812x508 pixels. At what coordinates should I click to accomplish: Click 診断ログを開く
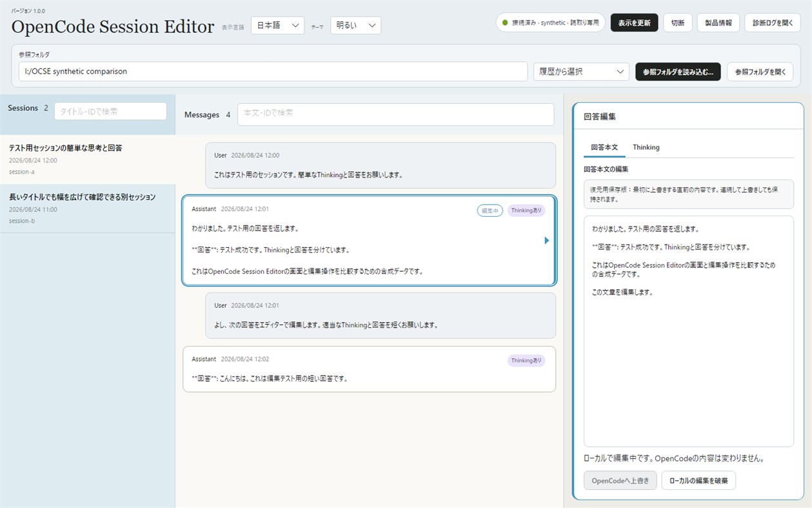(773, 23)
